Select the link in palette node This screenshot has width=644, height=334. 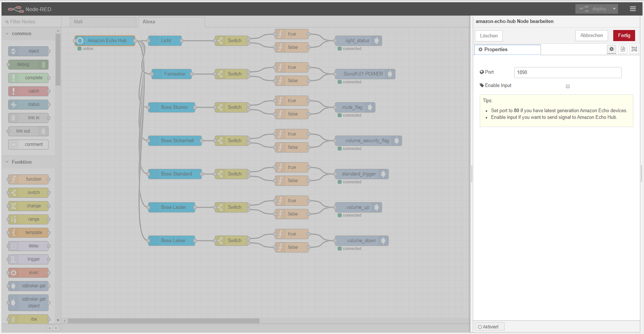pos(29,118)
